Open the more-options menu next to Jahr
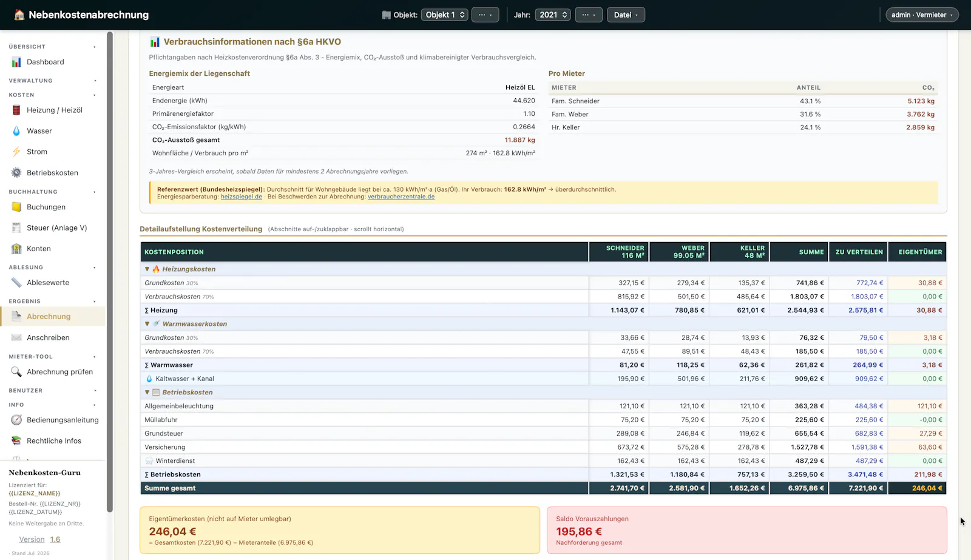Screen dimensions: 971x560 588,15
